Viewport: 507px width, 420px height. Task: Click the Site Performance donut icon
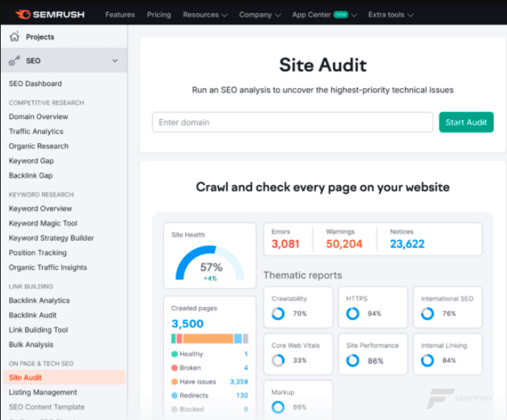(x=353, y=361)
